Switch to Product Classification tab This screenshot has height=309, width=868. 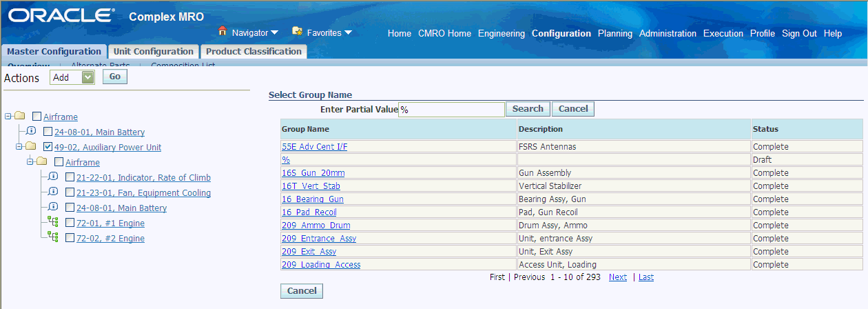(x=254, y=52)
